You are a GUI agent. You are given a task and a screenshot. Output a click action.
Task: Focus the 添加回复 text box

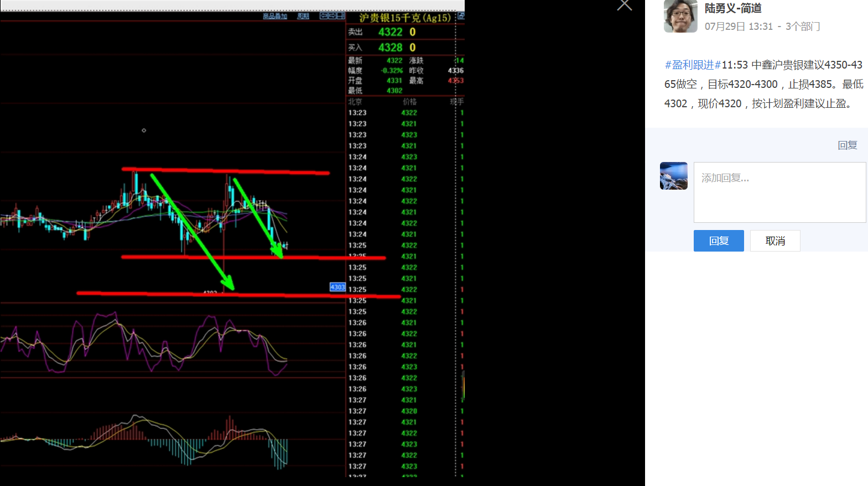click(779, 192)
